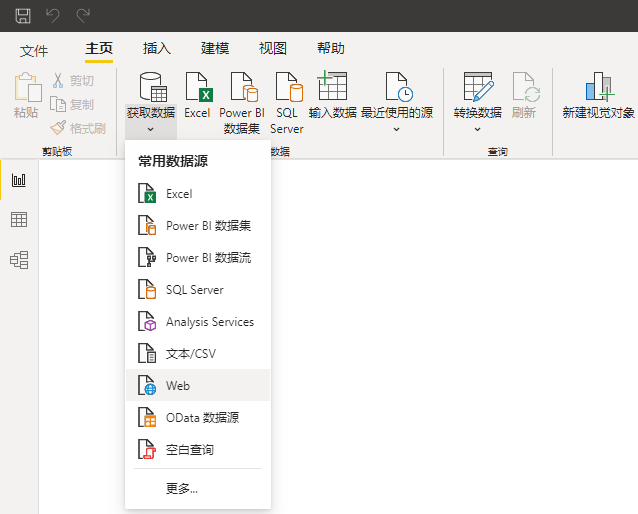Choose Analysis Services data source
The width and height of the screenshot is (638, 514).
(198, 322)
